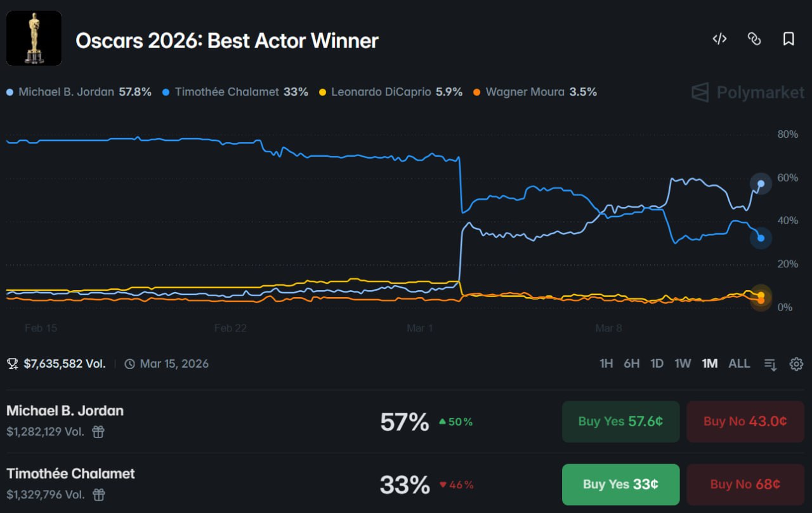Switch chart range to ALL
The height and width of the screenshot is (513, 812).
(738, 363)
